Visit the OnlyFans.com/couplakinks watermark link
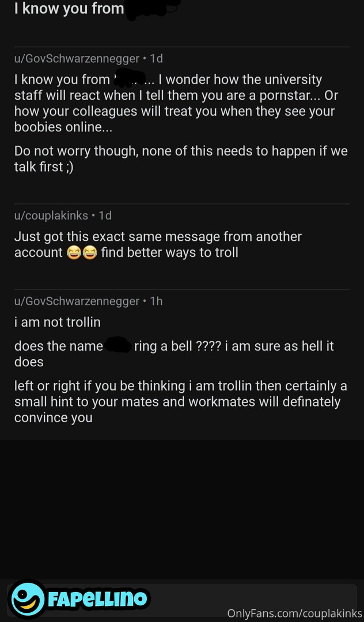Screen dimensions: 364x622 point(294,613)
